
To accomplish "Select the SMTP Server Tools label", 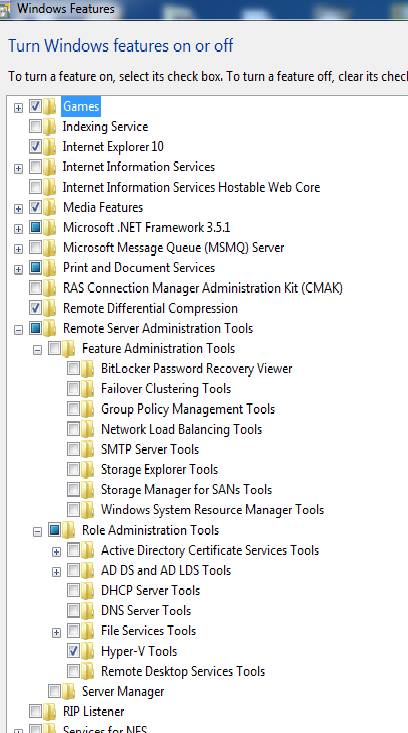I will [x=150, y=449].
